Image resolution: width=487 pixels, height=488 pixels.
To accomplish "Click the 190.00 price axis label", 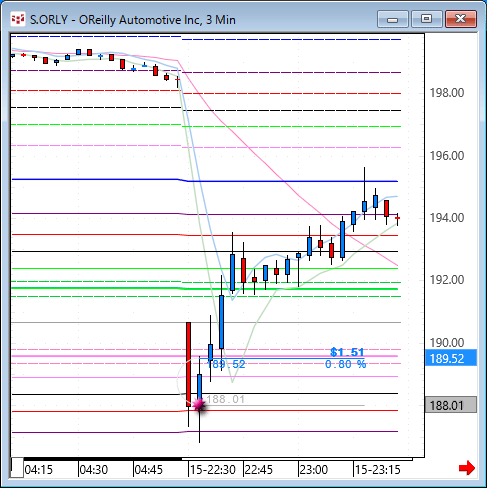I will (x=447, y=342).
